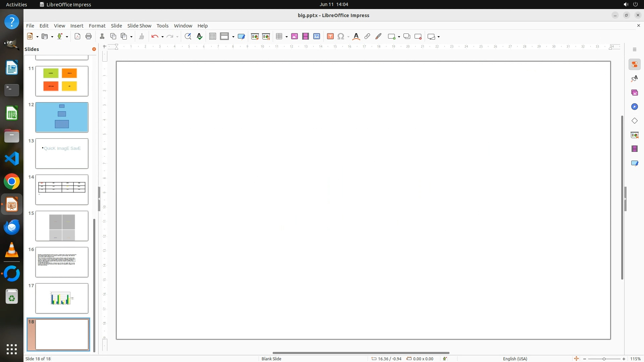Open the Insert Table dropdown arrow

tap(286, 37)
